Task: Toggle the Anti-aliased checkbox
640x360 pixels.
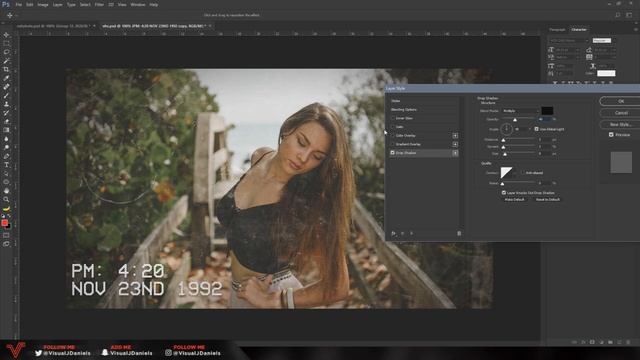Action: pos(522,173)
